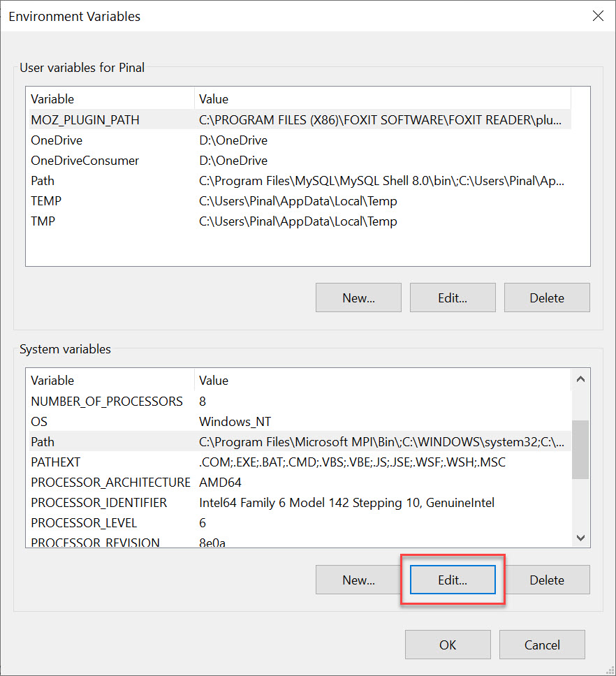Select OS system variable row

click(300, 421)
